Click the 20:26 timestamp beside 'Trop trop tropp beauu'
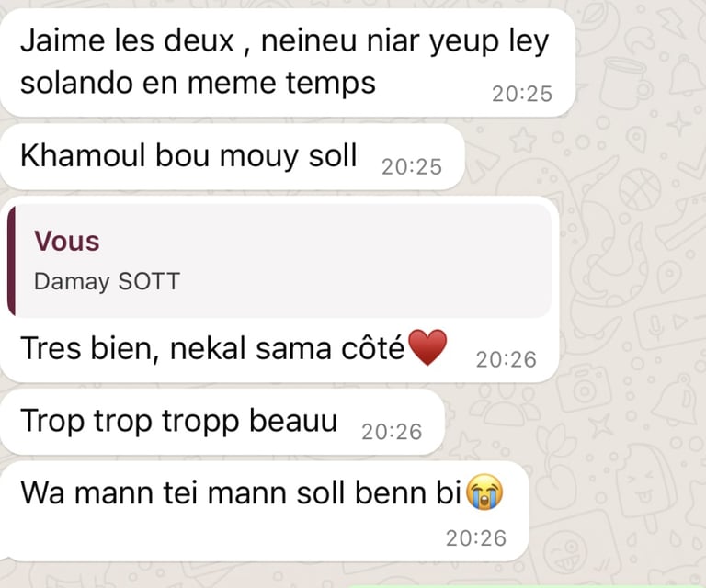Image resolution: width=706 pixels, height=588 pixels. point(392,432)
